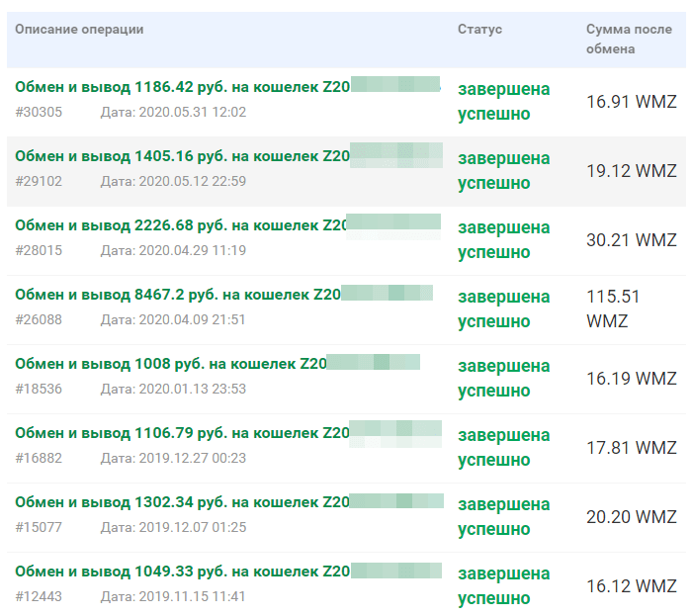Click 'завершена успешно' status in row #29102

point(504,171)
